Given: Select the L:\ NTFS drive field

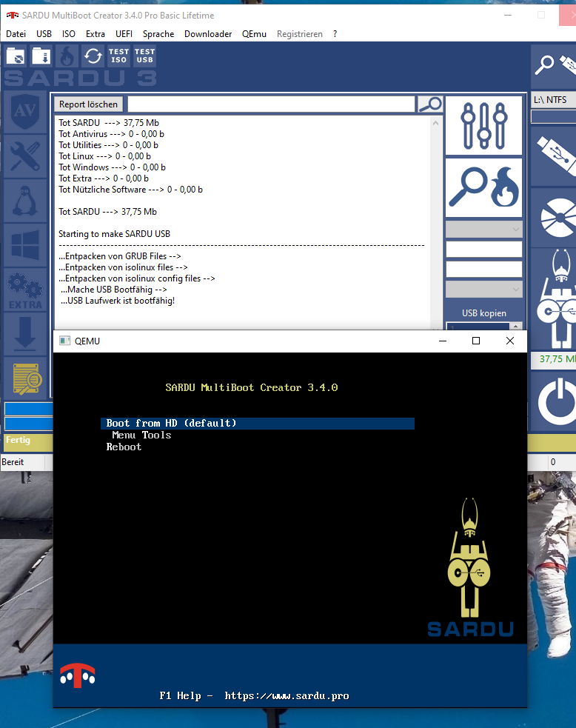Looking at the screenshot, I should pos(553,100).
